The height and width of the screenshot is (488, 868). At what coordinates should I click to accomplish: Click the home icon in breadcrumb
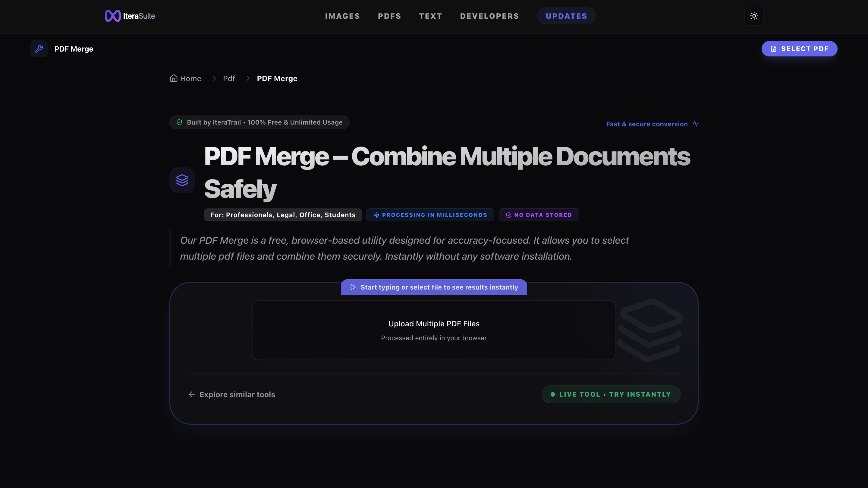click(174, 78)
